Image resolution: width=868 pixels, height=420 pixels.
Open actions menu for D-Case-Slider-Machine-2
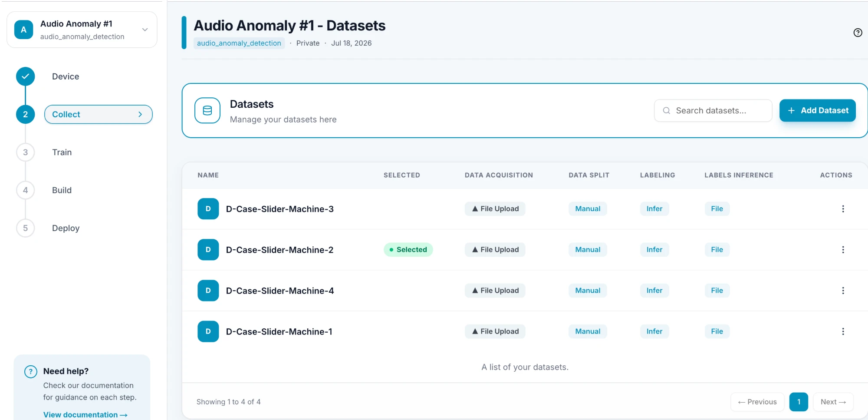coord(843,250)
